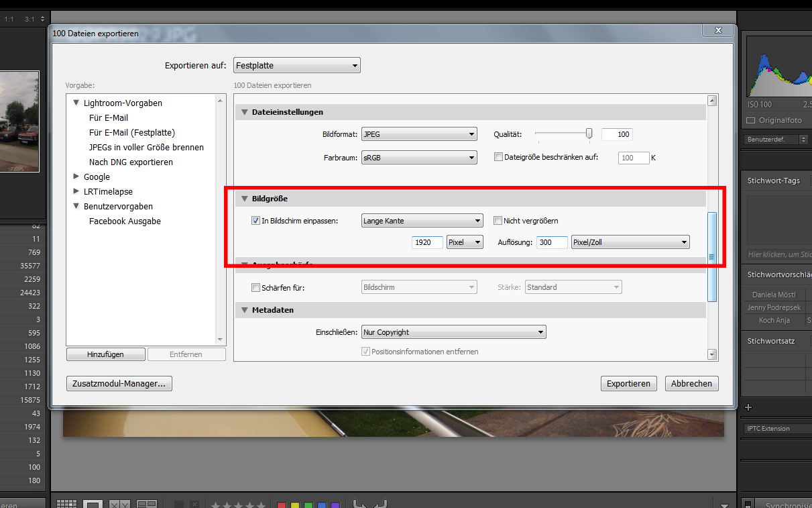Screen dimensions: 812x508
Task: Collapse the Lightroom-Vorgaben folder
Action: tap(76, 103)
